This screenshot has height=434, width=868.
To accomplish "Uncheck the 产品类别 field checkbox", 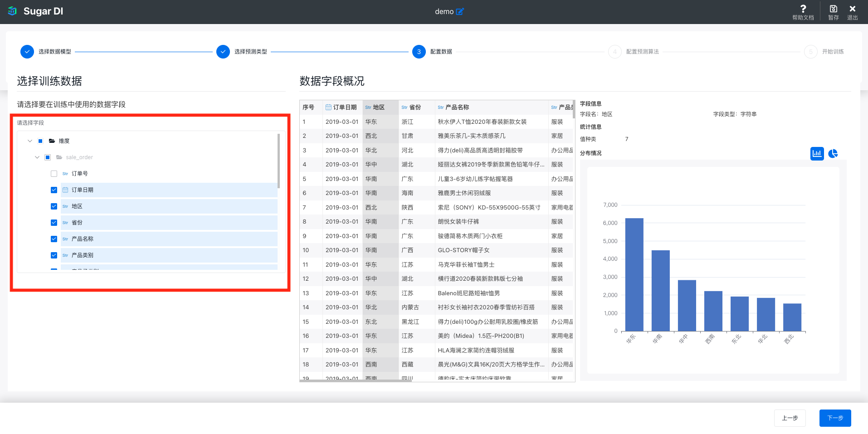I will click(x=54, y=255).
